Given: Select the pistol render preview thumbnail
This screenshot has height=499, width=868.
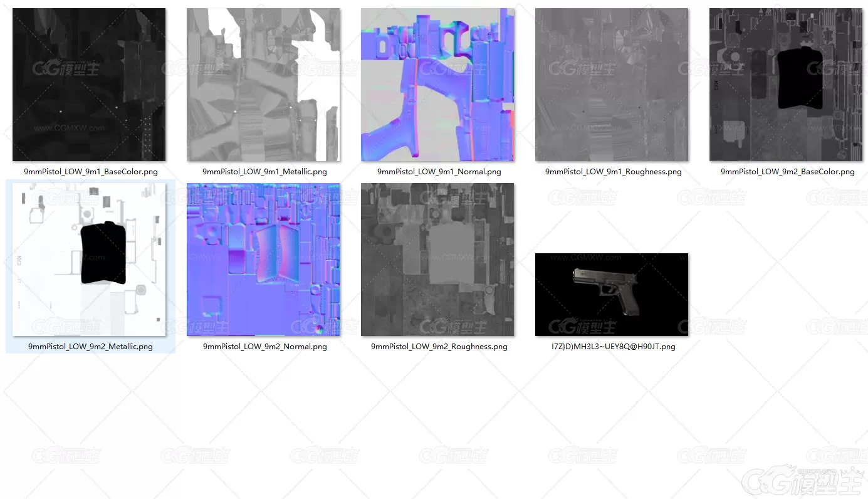Looking at the screenshot, I should click(x=612, y=295).
